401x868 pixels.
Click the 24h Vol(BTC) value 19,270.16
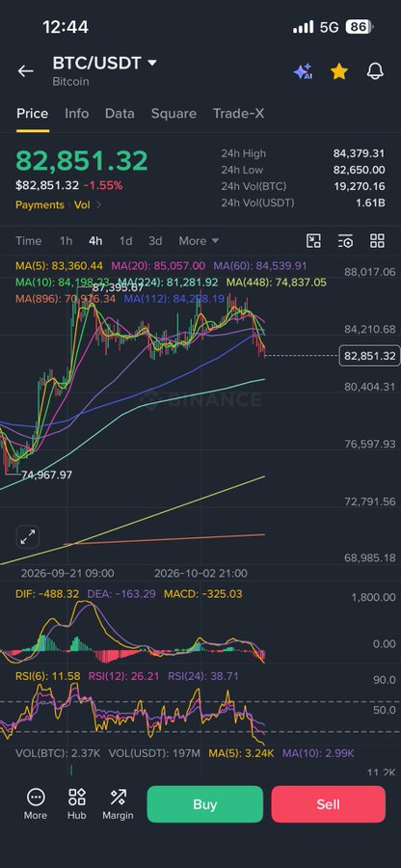359,186
